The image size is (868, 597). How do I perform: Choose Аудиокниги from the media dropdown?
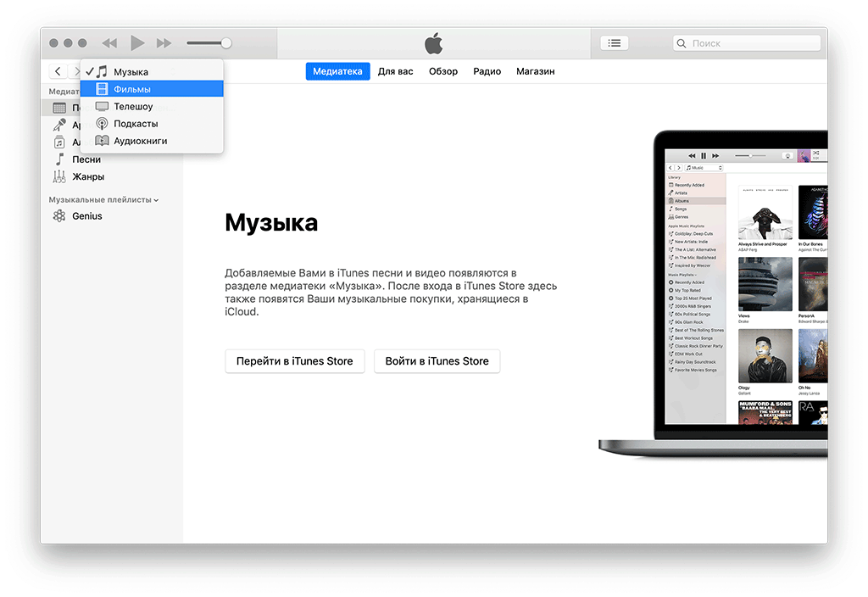[153, 141]
